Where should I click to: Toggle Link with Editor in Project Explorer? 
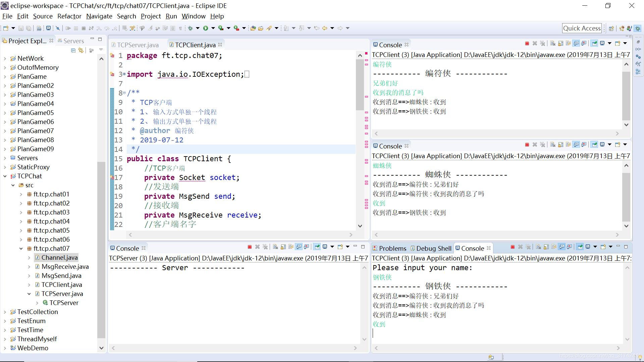81,50
